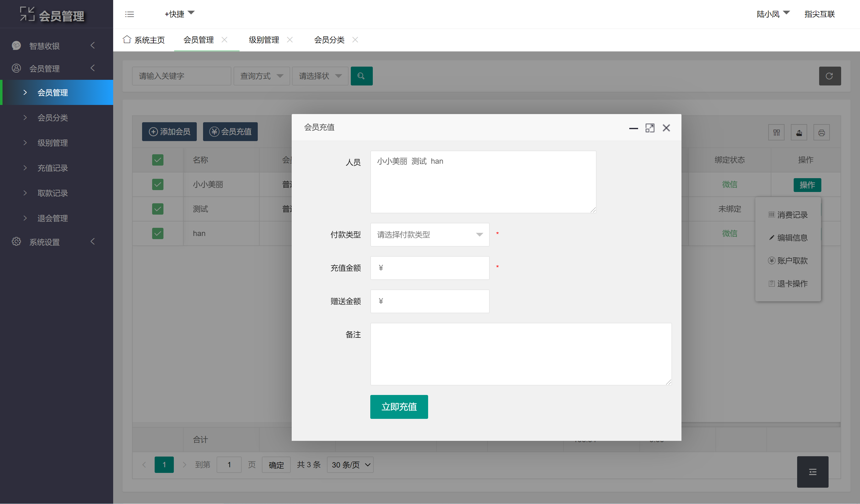Screen dimensions: 860x504
Task: Click the 会员充值 toolbar button
Action: [230, 131]
